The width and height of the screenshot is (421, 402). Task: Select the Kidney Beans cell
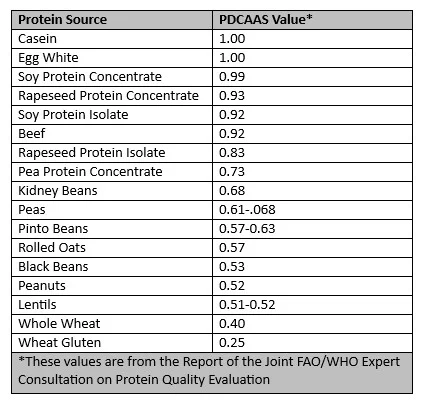112,191
